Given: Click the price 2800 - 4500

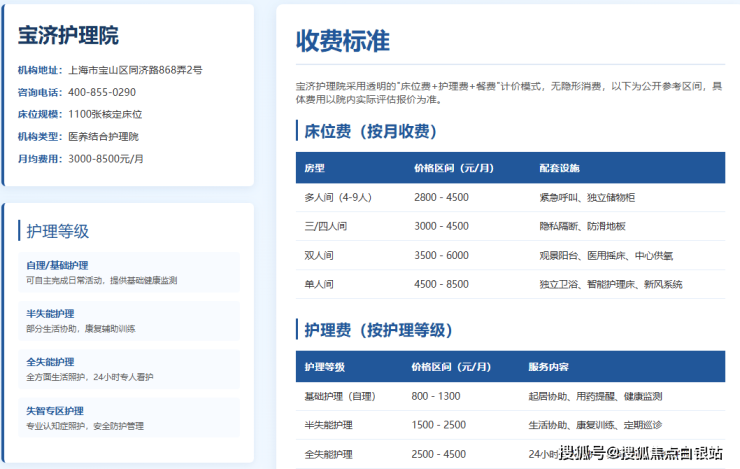Looking at the screenshot, I should pos(441,197).
